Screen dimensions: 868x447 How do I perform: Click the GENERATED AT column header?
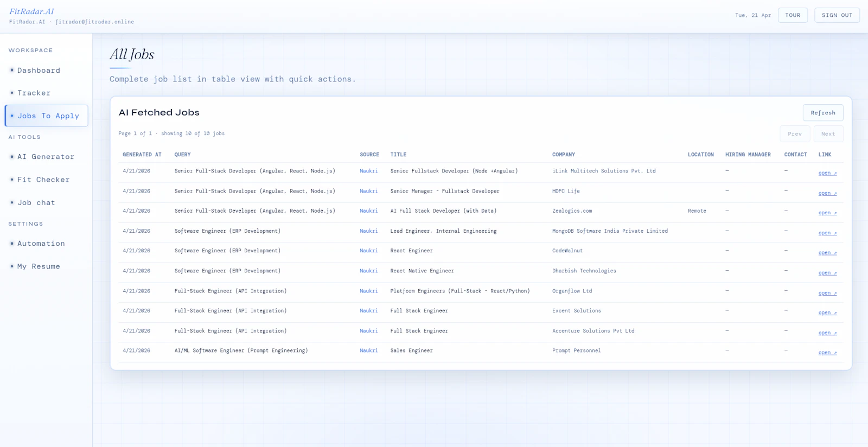[x=142, y=155]
